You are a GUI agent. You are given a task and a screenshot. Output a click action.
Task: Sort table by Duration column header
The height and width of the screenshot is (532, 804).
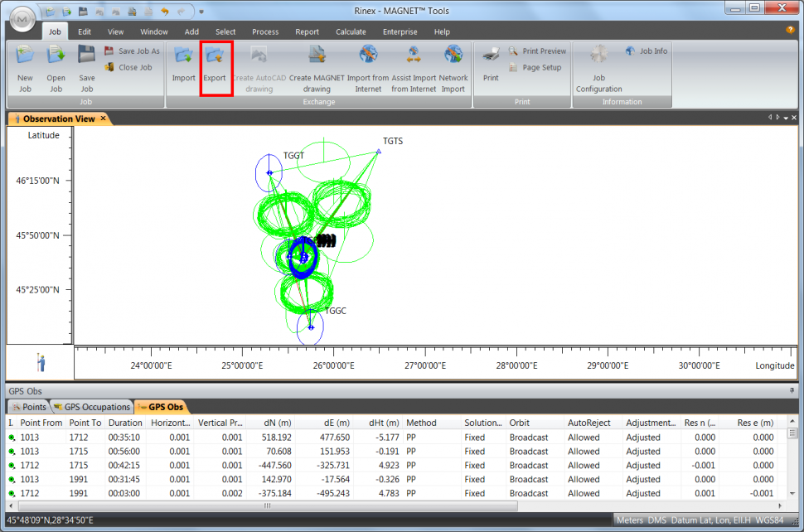(x=125, y=423)
